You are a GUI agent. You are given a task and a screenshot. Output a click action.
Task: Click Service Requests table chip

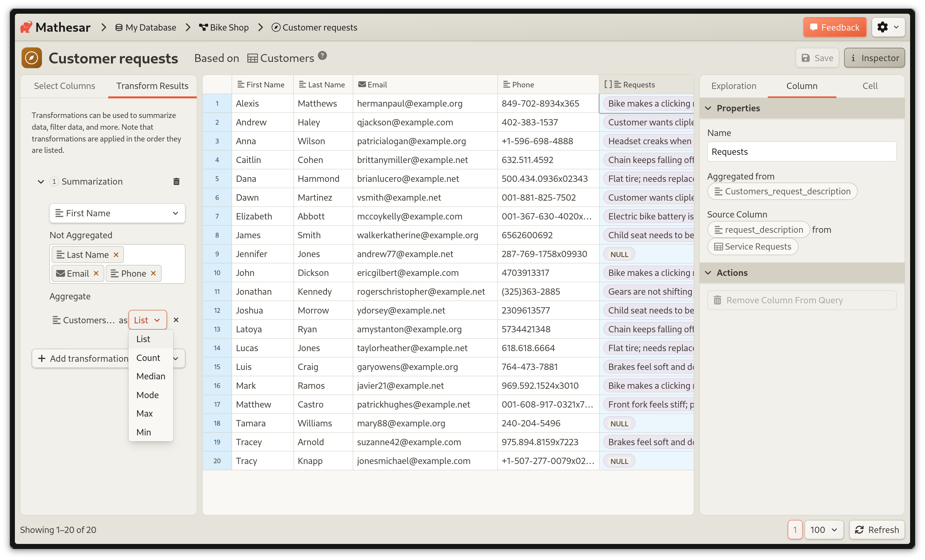click(753, 246)
